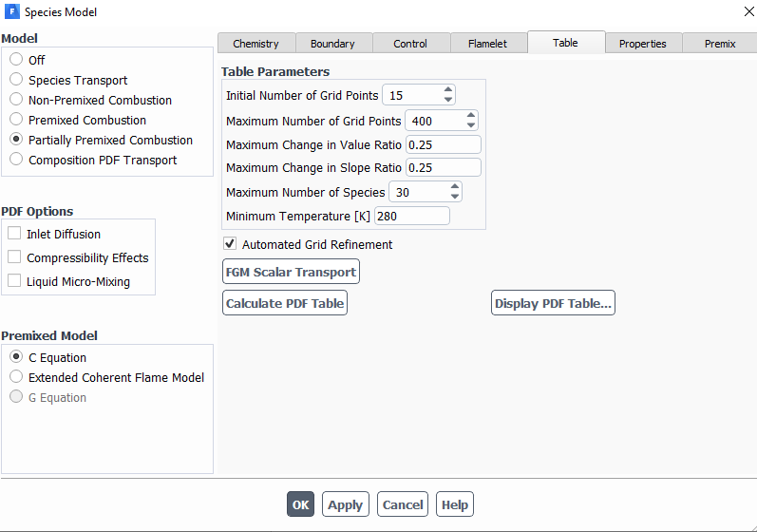757x532 pixels.
Task: Select Extended Coherent Flame Model
Action: point(16,377)
